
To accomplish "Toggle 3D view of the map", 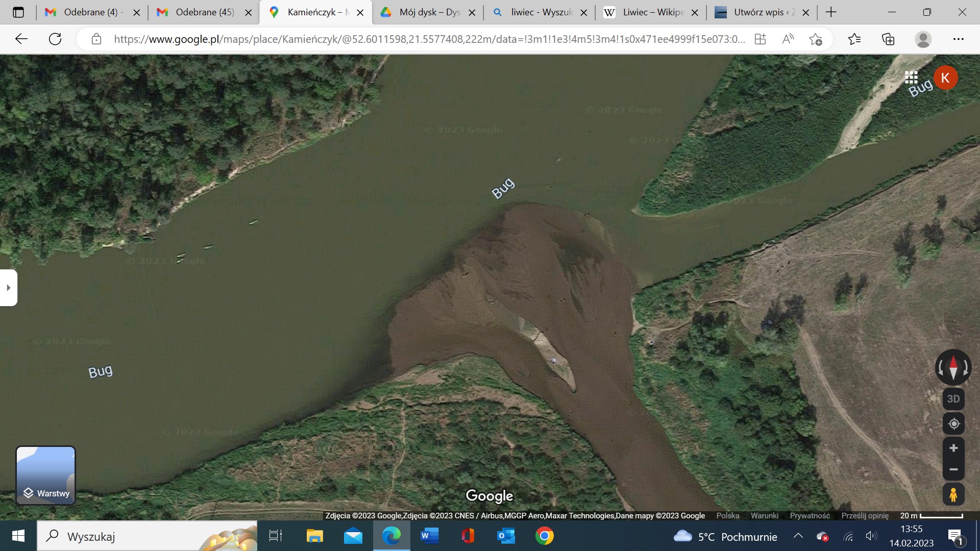I will (x=953, y=399).
